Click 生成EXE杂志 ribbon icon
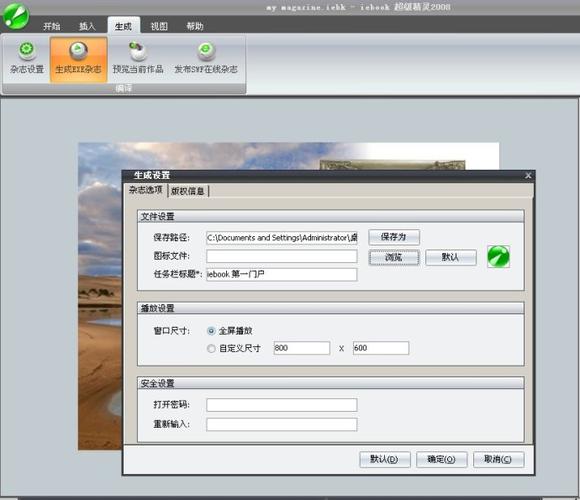 [x=78, y=59]
